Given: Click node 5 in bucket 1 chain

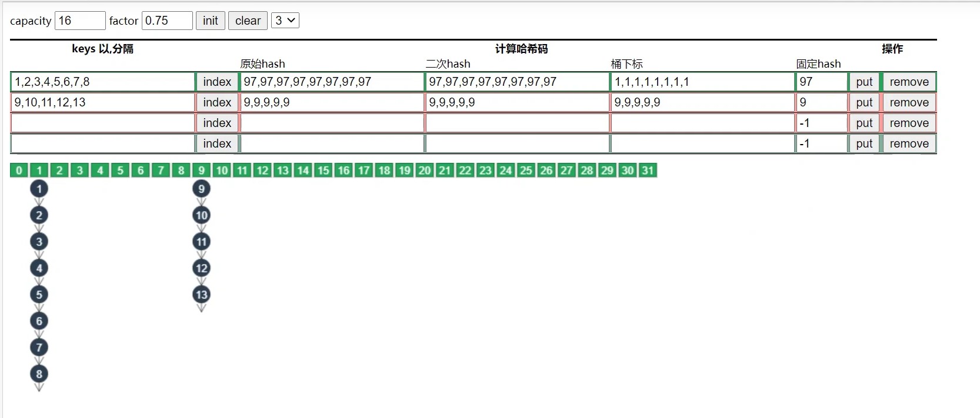Looking at the screenshot, I should point(39,295).
